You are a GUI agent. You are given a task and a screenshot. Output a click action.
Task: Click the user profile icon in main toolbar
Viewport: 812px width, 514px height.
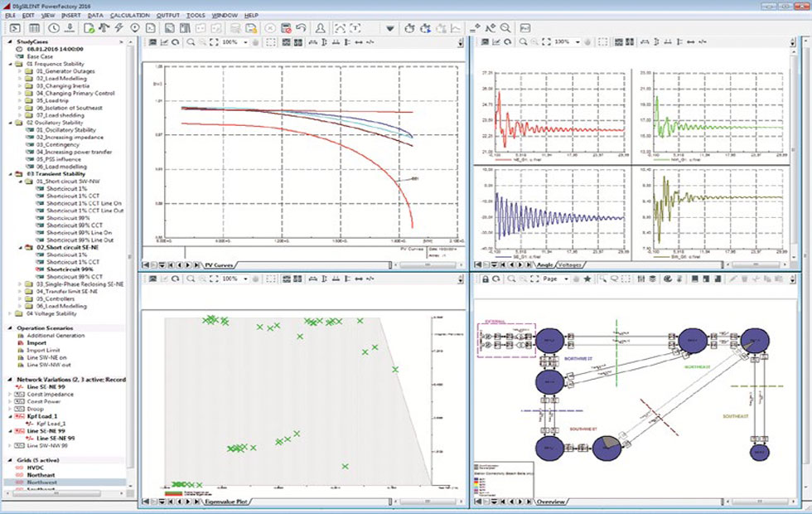pyautogui.click(x=321, y=28)
